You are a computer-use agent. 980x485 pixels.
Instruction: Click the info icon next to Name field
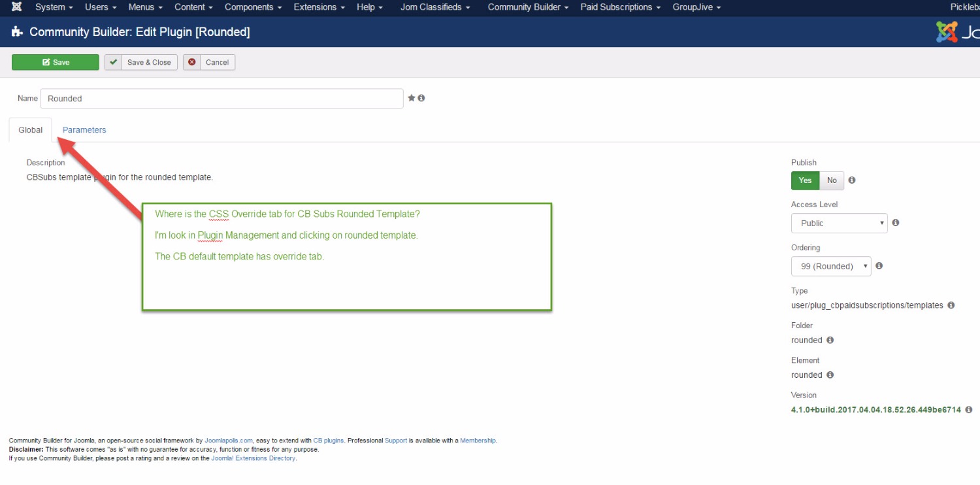pos(421,98)
